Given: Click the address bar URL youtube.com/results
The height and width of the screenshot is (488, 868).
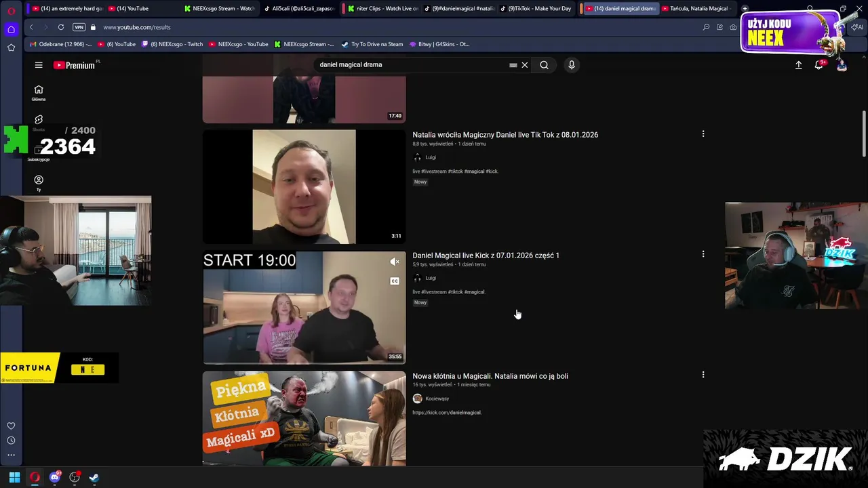Looking at the screenshot, I should pos(137,27).
